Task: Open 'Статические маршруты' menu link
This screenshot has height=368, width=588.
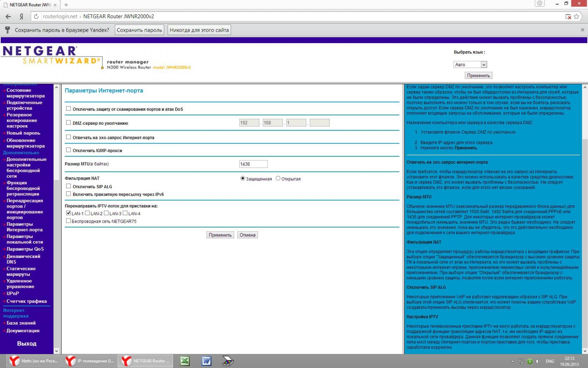Action: click(x=21, y=271)
